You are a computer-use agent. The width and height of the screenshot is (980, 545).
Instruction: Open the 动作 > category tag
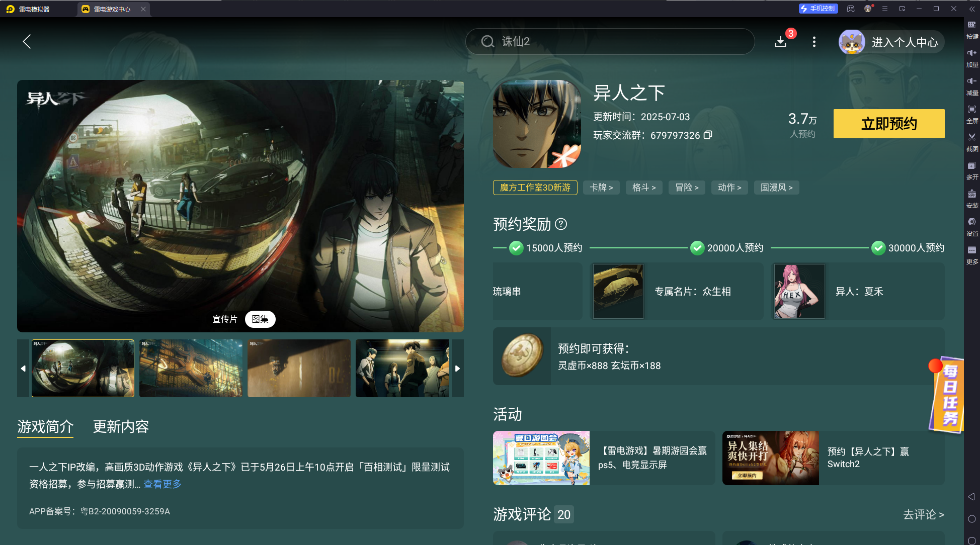coord(730,188)
